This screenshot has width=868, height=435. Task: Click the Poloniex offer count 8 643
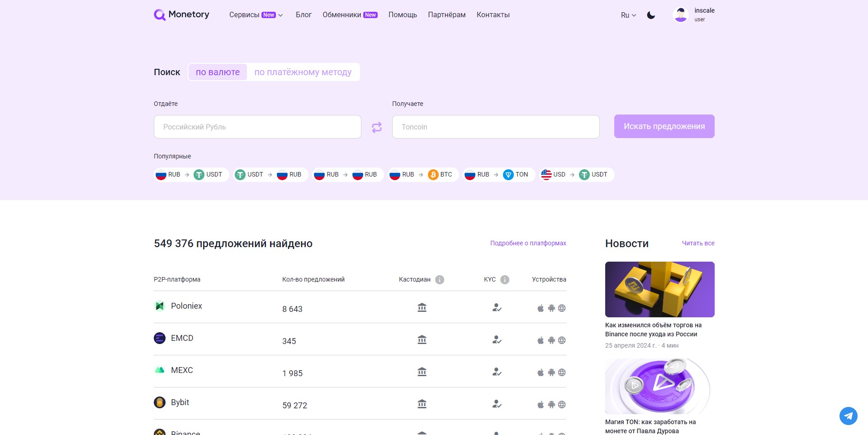tap(292, 309)
